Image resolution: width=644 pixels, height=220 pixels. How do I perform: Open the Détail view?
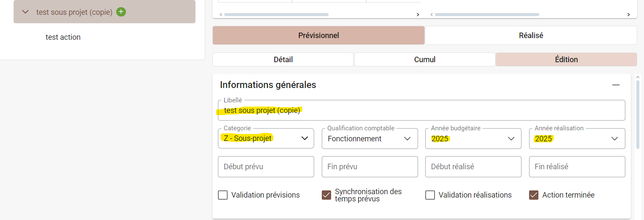tap(283, 60)
